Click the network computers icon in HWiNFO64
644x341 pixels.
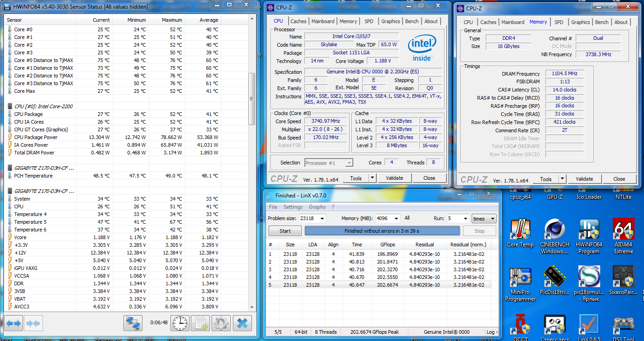133,323
